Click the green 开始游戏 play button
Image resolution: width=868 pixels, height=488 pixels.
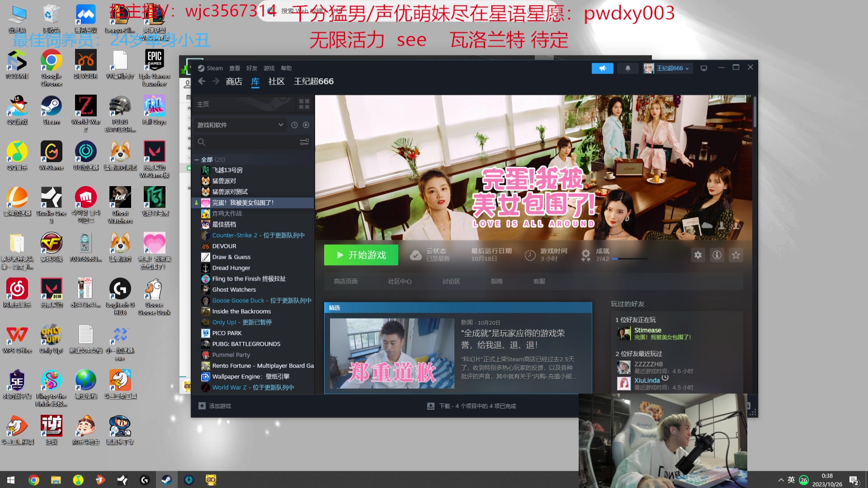361,255
